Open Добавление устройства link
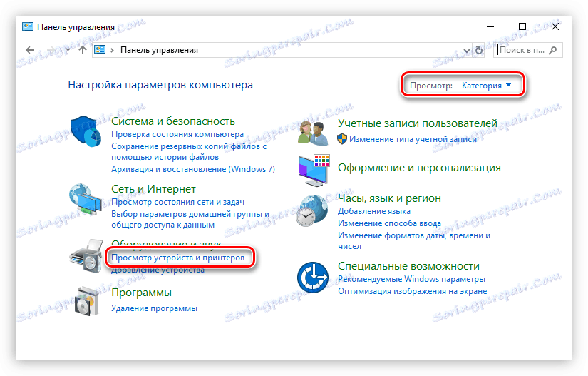Screen dimensions: 588x376 click(x=158, y=270)
